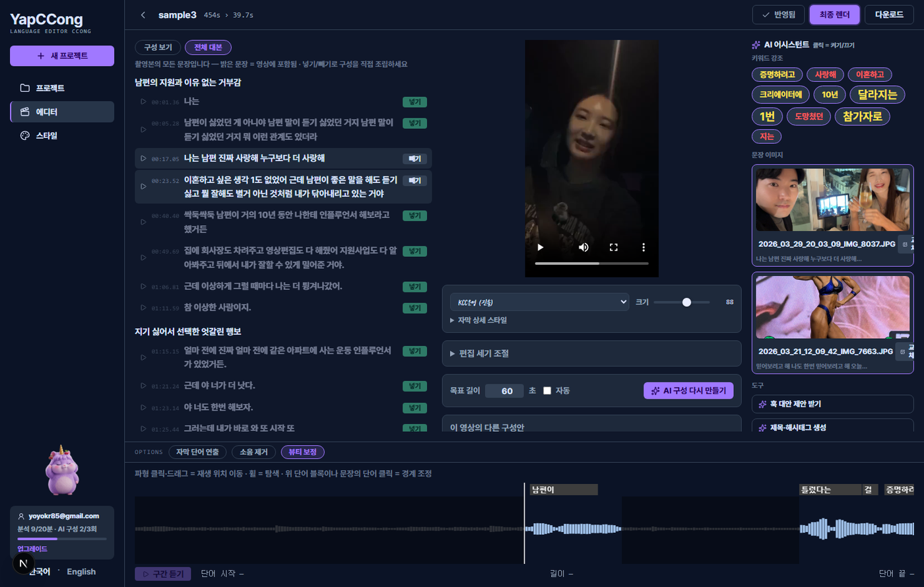Open the 업그레이드 link
924x587 pixels.
[x=32, y=549]
